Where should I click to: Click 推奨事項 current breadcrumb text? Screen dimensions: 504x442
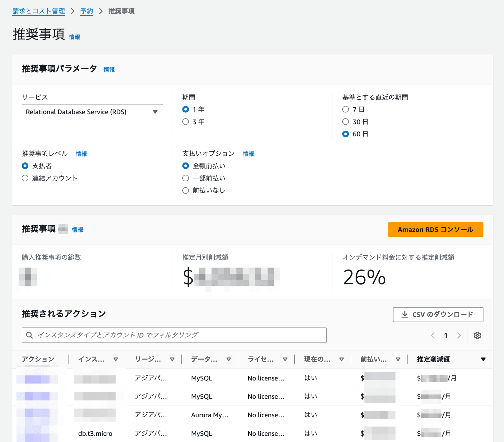click(121, 11)
